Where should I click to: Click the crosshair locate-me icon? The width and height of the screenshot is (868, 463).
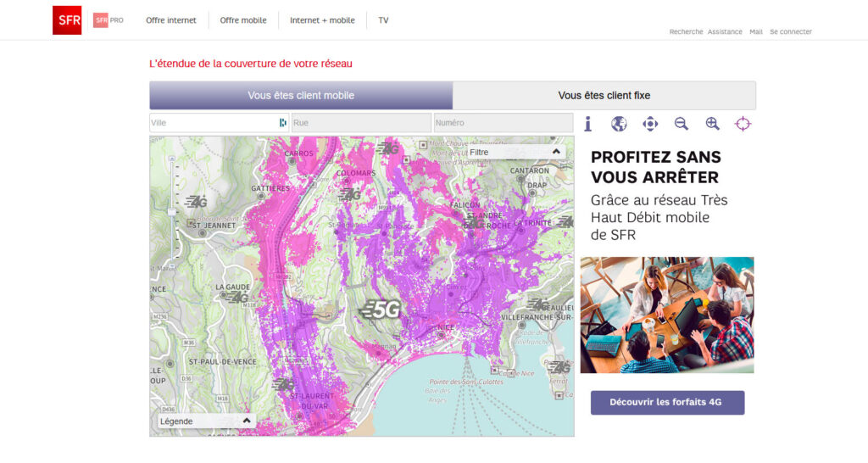tap(743, 124)
